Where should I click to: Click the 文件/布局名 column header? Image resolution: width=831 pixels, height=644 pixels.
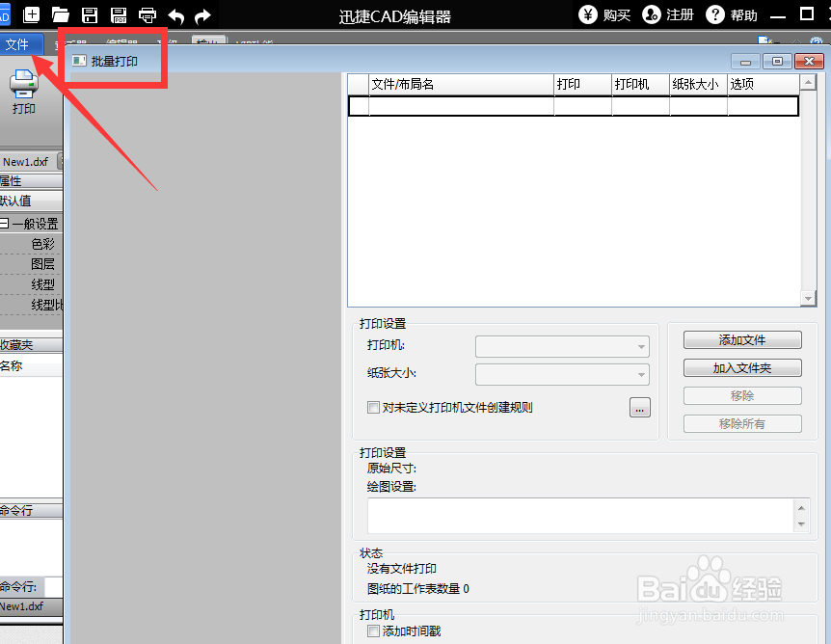[x=461, y=84]
